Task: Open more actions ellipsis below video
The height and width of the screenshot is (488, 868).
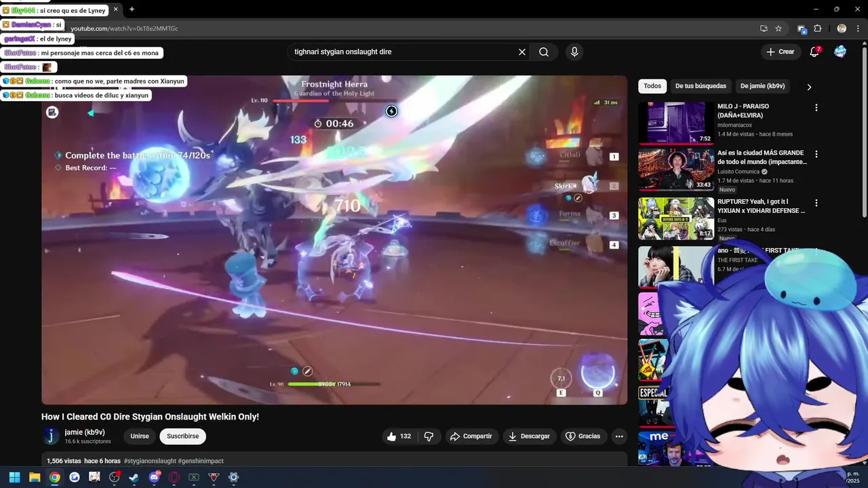Action: (x=619, y=436)
